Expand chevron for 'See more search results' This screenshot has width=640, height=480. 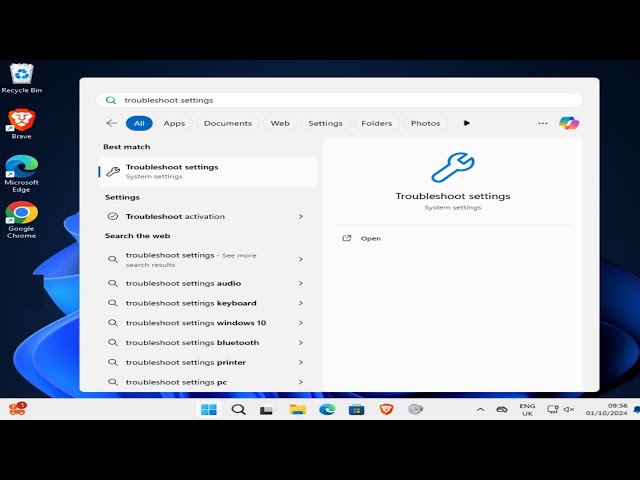tap(301, 259)
